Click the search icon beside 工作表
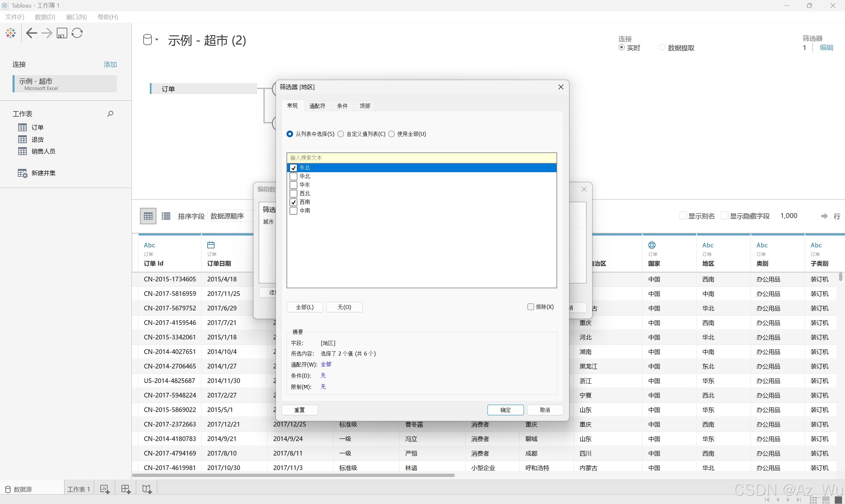This screenshot has height=504, width=845. [x=110, y=114]
